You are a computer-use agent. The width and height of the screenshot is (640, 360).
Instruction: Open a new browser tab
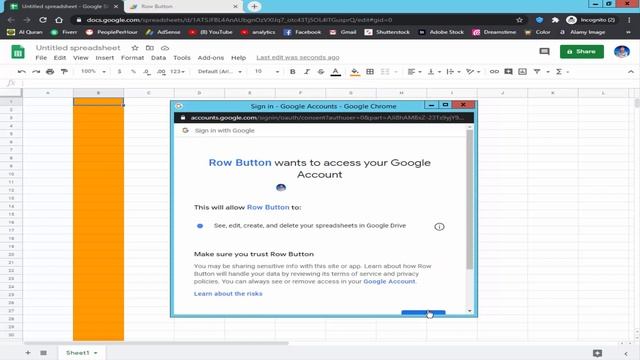(254, 7)
